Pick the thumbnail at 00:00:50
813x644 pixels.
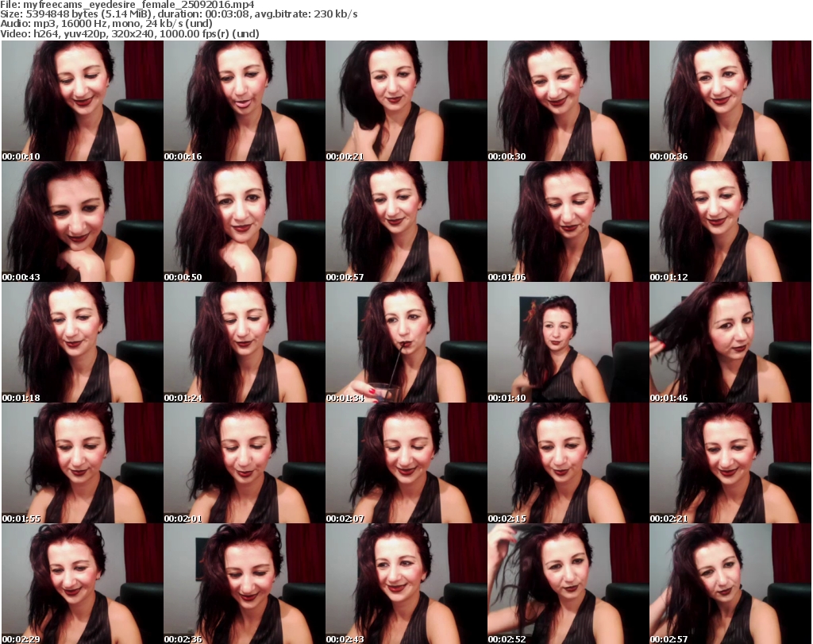(x=245, y=222)
